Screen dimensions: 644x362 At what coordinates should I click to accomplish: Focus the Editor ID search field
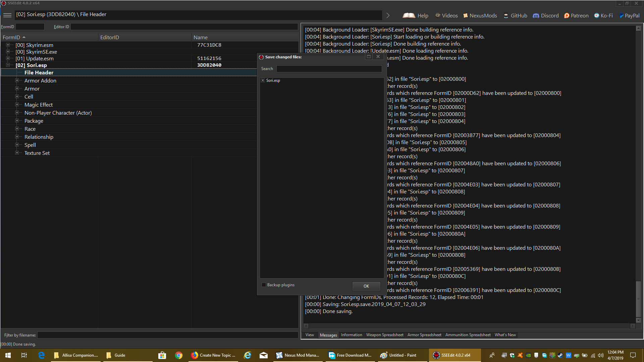[x=184, y=27]
